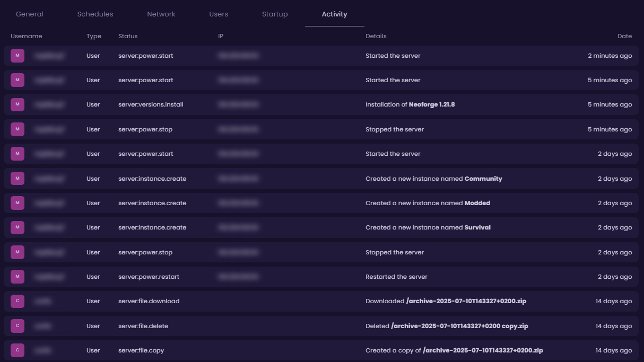Screen dimensions: 644x362
Task: Click the C avatar on the file copy row
Action: click(18, 350)
